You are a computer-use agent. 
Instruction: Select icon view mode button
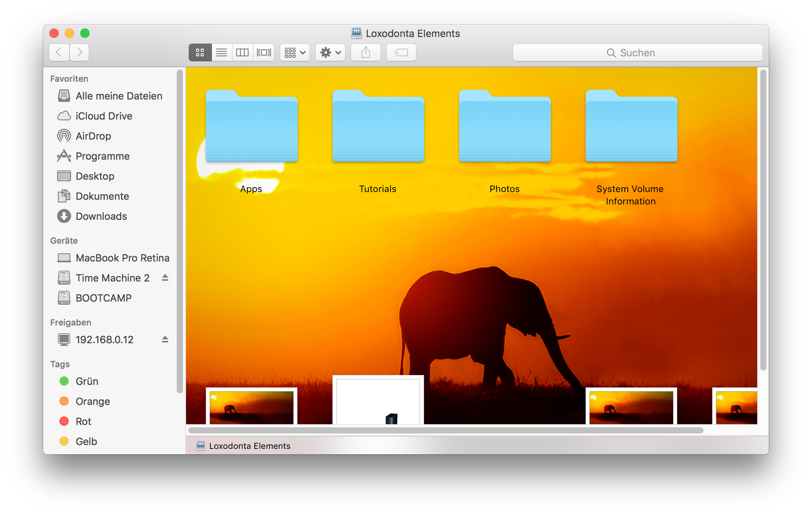pyautogui.click(x=200, y=52)
